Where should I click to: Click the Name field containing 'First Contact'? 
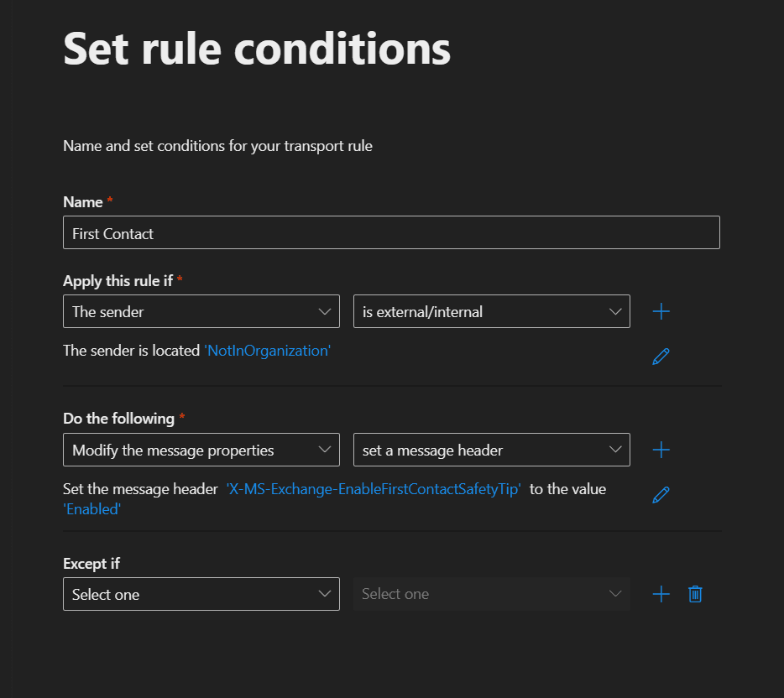tap(391, 233)
